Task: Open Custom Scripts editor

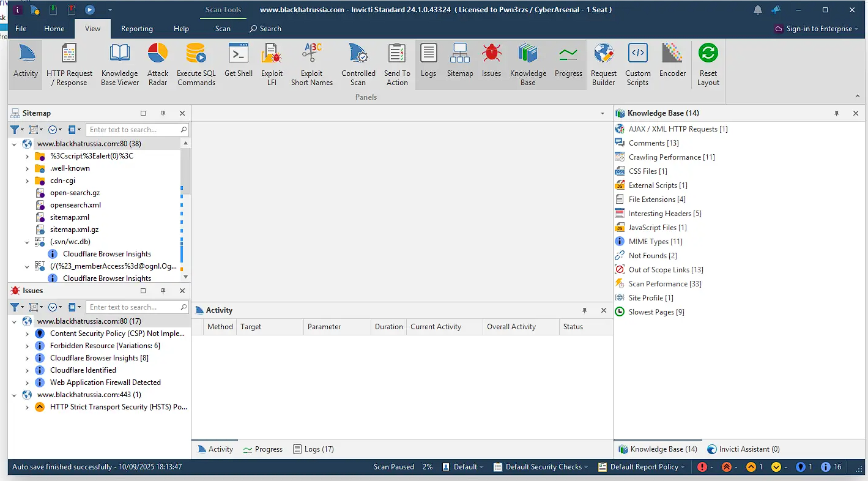Action: point(638,64)
